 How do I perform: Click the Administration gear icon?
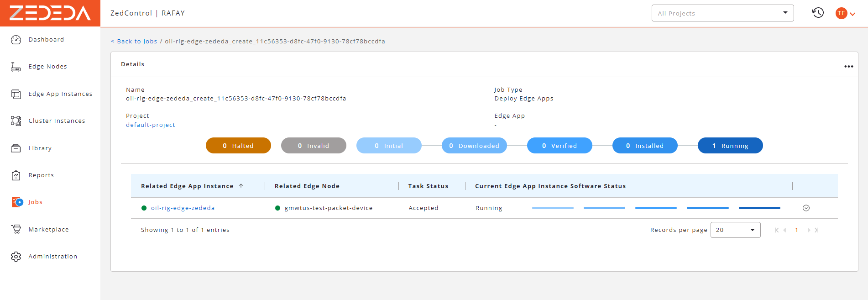pos(16,257)
